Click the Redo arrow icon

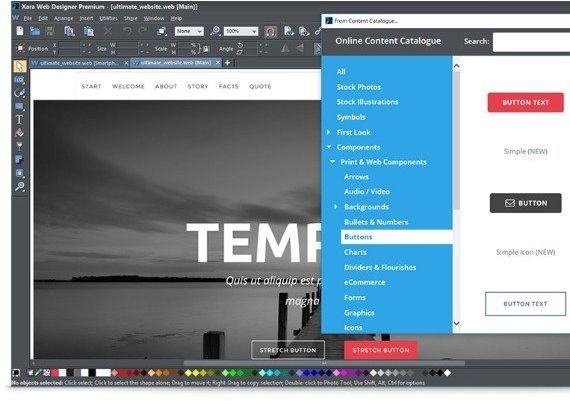143,31
